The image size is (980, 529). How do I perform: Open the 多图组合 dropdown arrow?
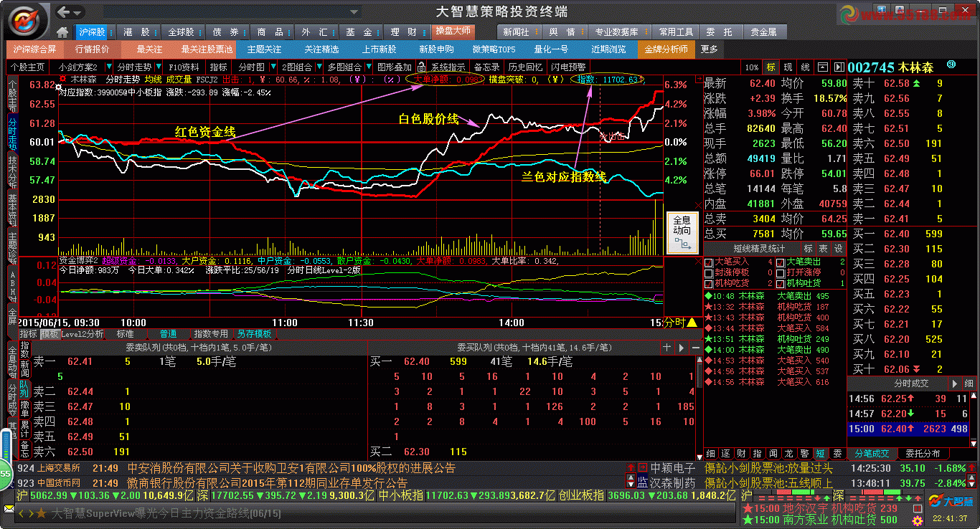pyautogui.click(x=370, y=67)
